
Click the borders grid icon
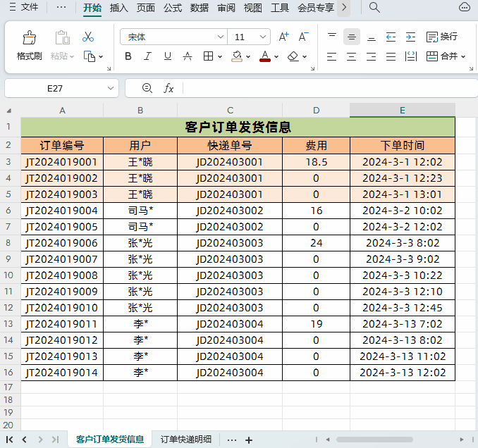click(x=208, y=56)
